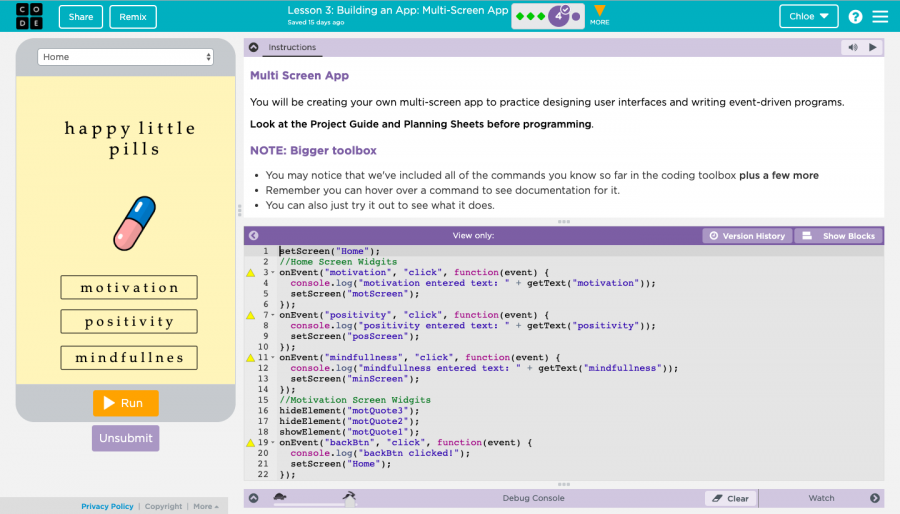Fold the code block at line 7

pos(273,315)
